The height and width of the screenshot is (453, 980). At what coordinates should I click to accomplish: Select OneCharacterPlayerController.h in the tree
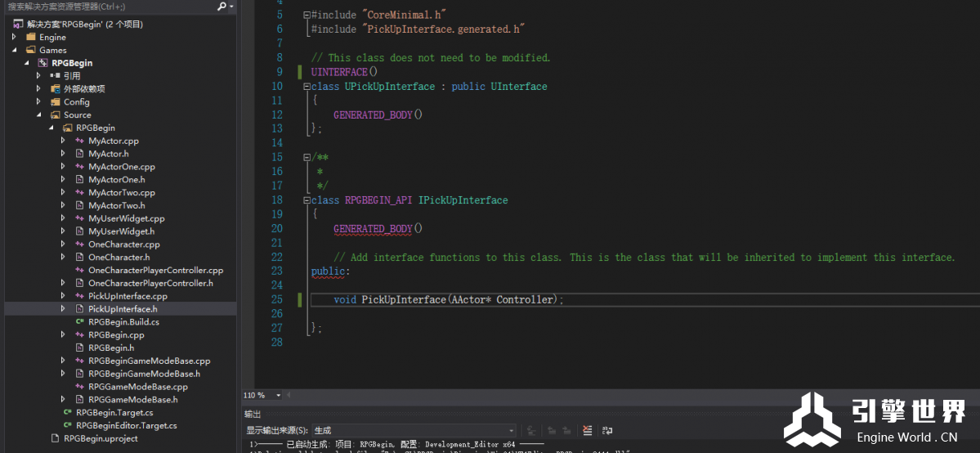pos(150,284)
